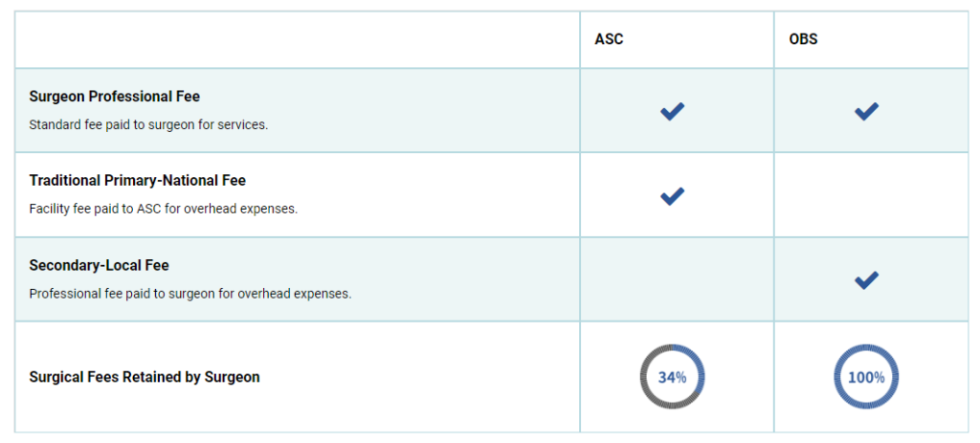This screenshot has width=980, height=443.
Task: Click 'Facility fee paid to ASC' description
Action: click(163, 209)
